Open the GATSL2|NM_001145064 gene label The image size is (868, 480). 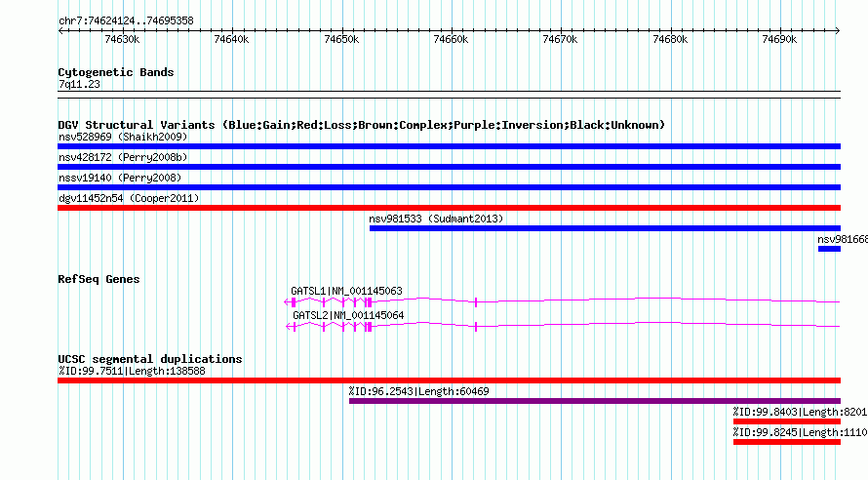point(348,315)
